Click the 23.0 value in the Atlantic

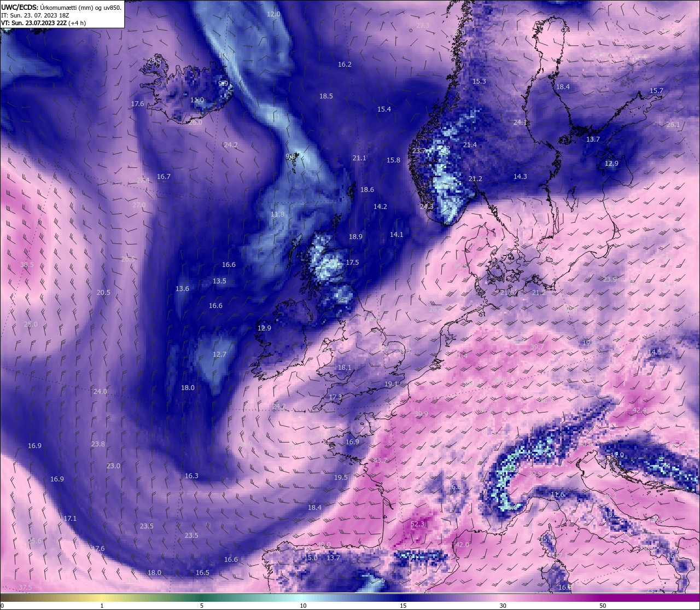point(113,466)
